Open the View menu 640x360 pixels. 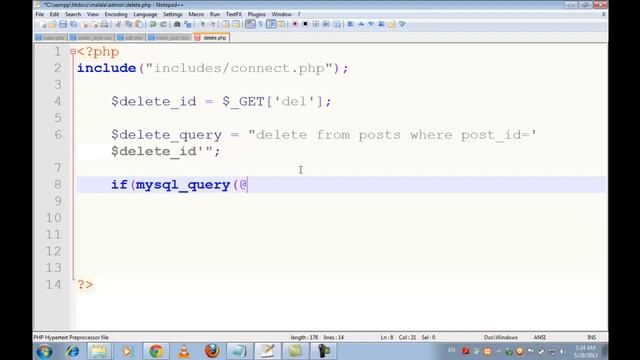click(x=93, y=14)
